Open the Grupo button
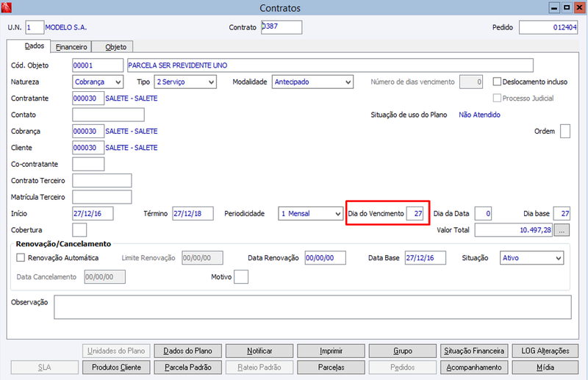Viewport: 588px width, 380px height. click(403, 351)
